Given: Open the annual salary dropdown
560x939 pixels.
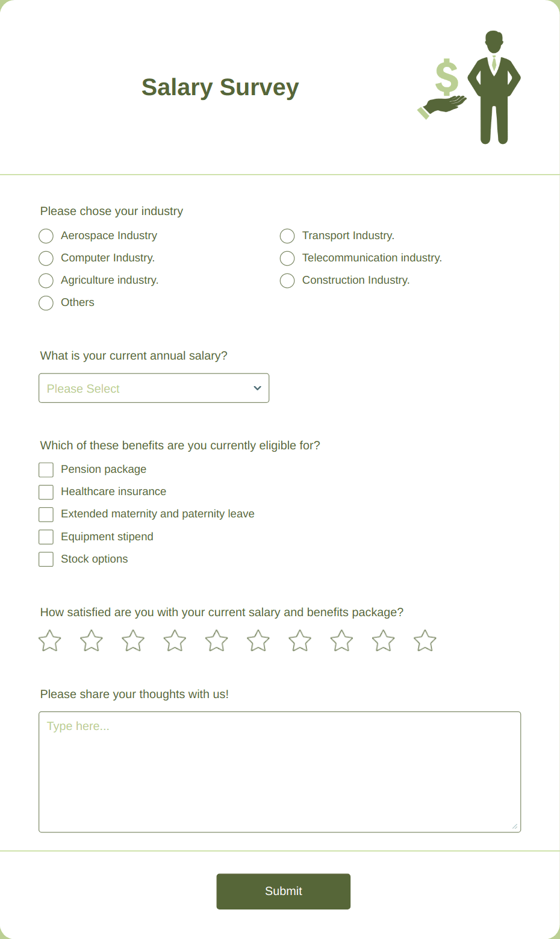Looking at the screenshot, I should 154,388.
